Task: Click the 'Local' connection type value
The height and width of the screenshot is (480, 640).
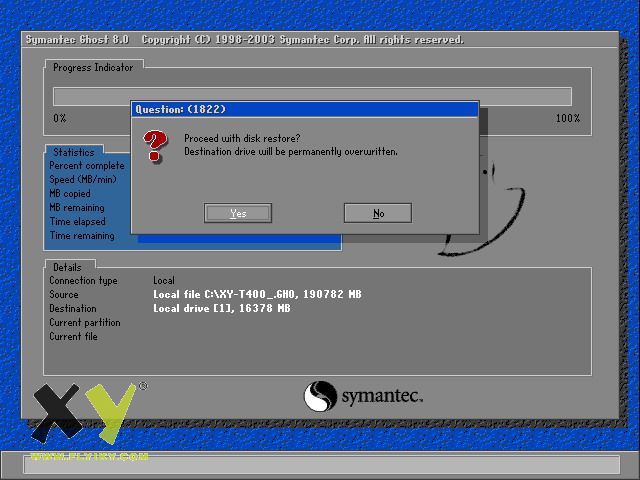Action: (164, 280)
